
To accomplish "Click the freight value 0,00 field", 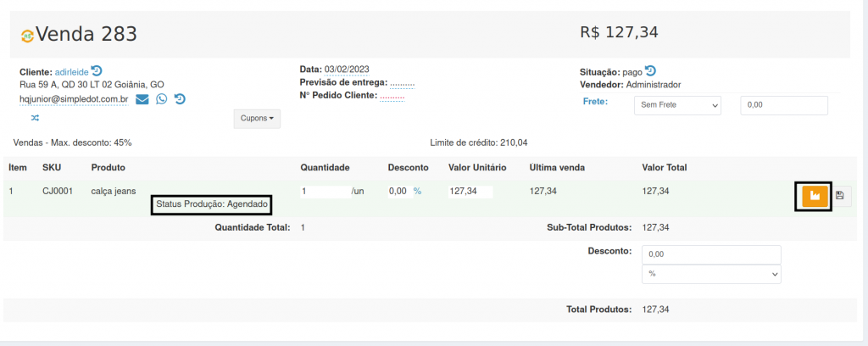I will pos(783,105).
